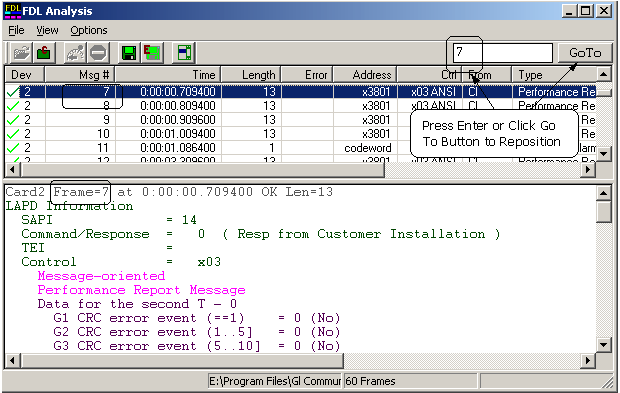Click the Control = x03 line
The image size is (620, 393).
point(121,262)
